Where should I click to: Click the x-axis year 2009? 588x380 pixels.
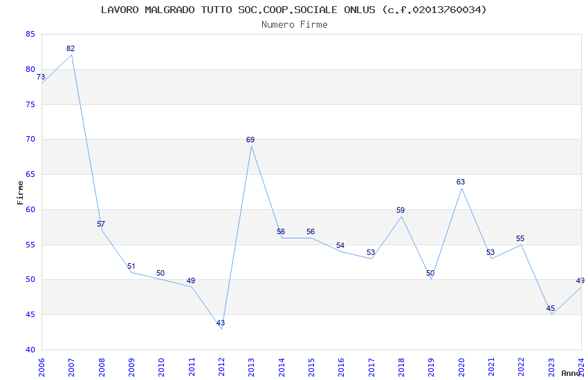[131, 367]
